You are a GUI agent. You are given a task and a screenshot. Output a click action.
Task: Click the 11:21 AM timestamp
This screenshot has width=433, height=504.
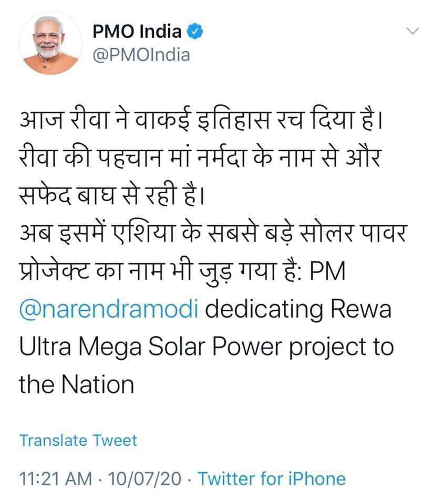56,478
